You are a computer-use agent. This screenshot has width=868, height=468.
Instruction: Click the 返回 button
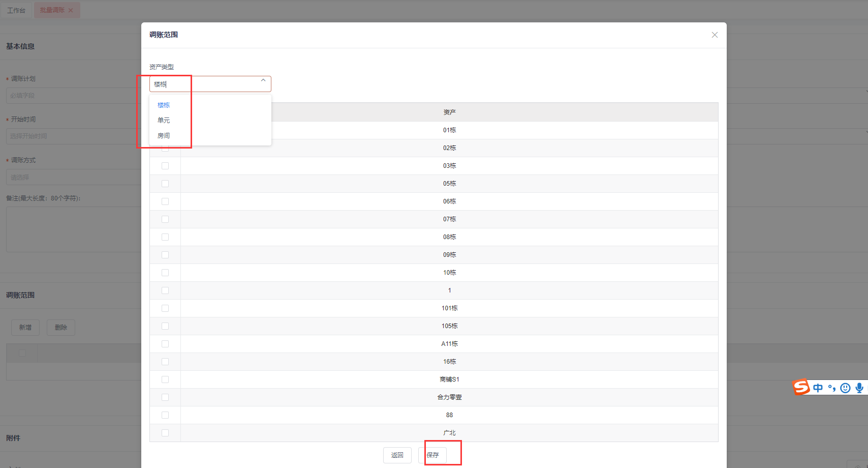coord(397,455)
